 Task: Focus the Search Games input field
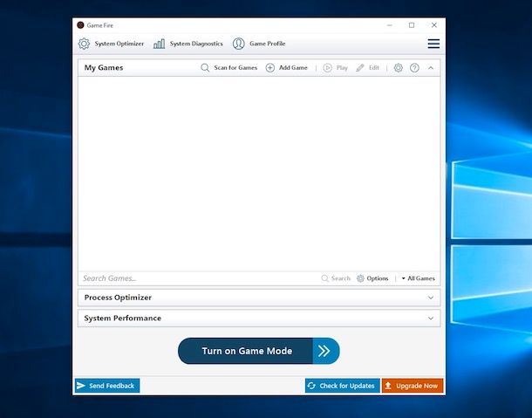pyautogui.click(x=199, y=278)
